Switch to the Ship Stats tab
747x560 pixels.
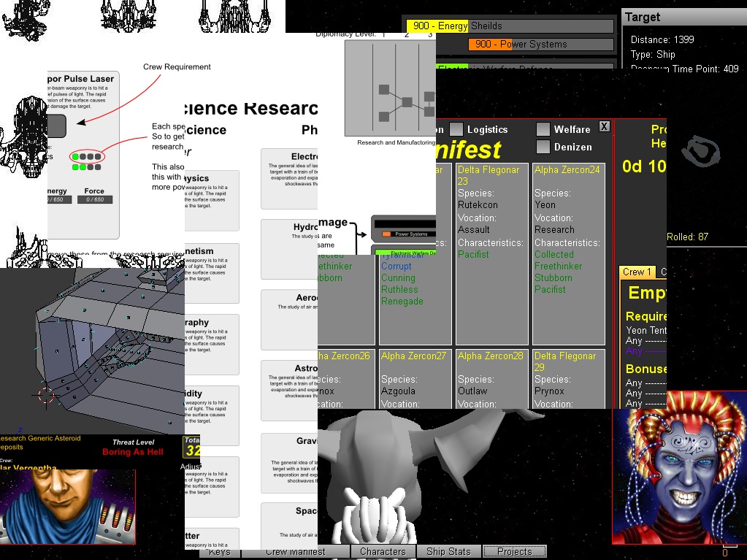[x=449, y=551]
